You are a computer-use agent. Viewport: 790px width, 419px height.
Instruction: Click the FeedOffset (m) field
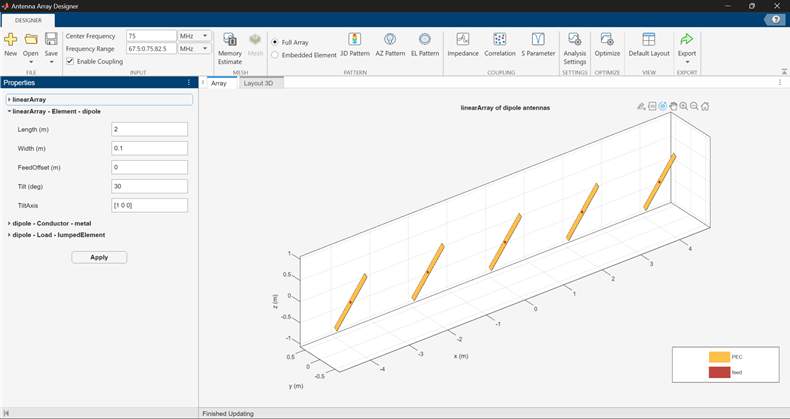click(x=150, y=167)
